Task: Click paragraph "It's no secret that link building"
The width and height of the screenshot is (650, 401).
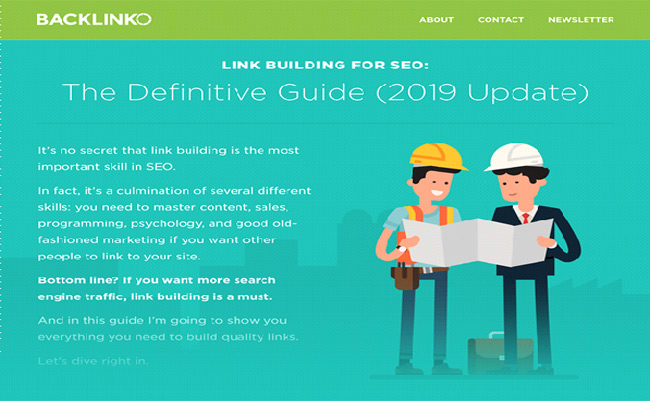Action: pyautogui.click(x=168, y=158)
